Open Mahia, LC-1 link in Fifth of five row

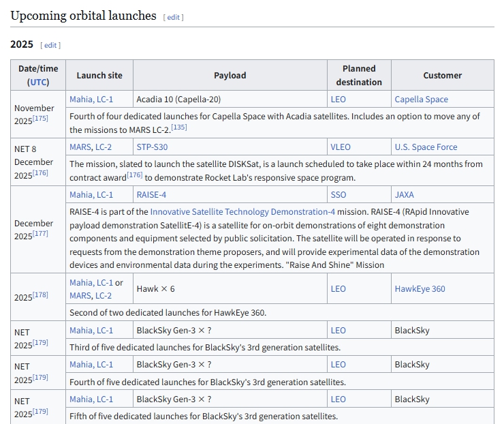91,399
